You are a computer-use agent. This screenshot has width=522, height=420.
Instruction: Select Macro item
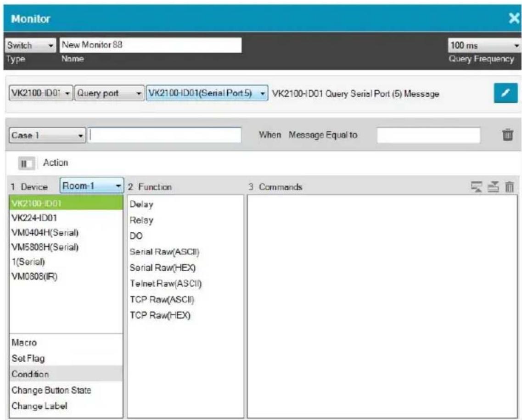pyautogui.click(x=66, y=342)
